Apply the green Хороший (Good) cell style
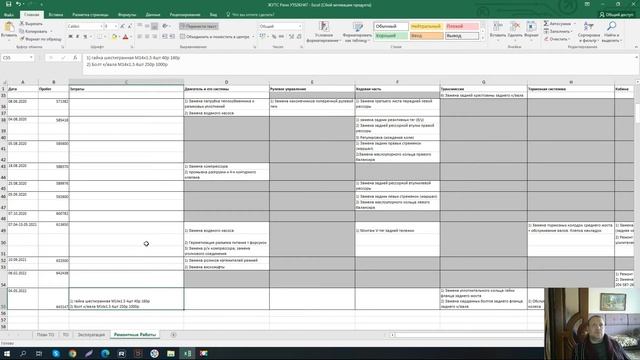This screenshot has width=640, height=360. (391, 36)
